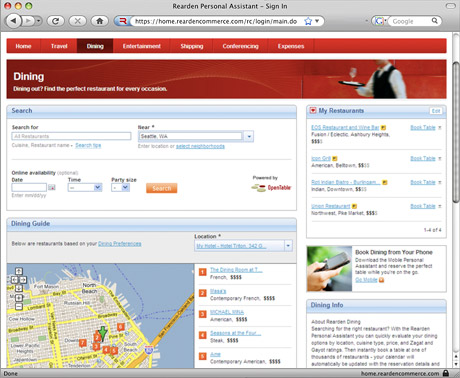Viewport: 460px width, 378px height.
Task: Open the Shipping tab
Action: [192, 46]
